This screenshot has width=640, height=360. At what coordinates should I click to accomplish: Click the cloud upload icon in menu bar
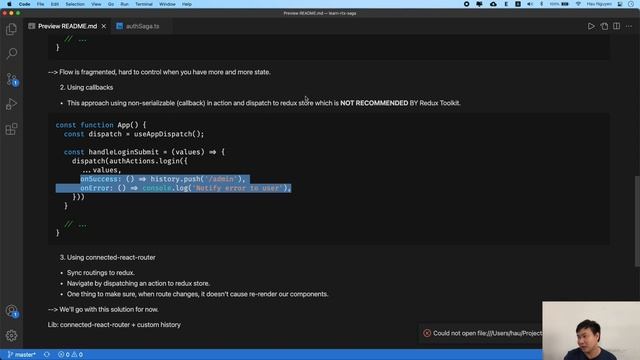pos(493,4)
